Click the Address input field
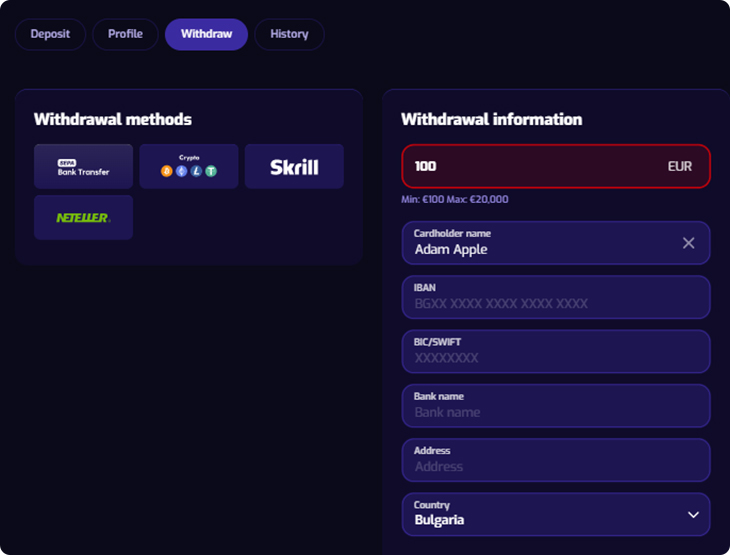 [556, 460]
